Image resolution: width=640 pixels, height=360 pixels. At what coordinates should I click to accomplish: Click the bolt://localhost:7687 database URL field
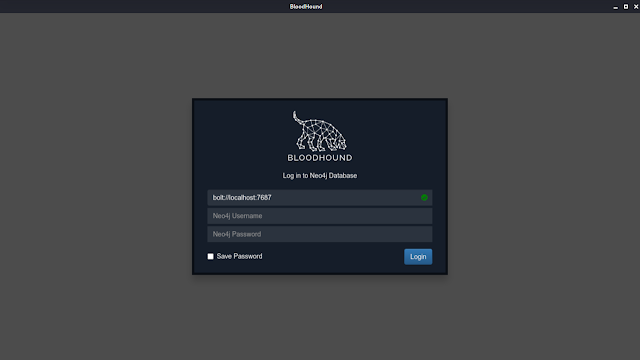coord(320,198)
